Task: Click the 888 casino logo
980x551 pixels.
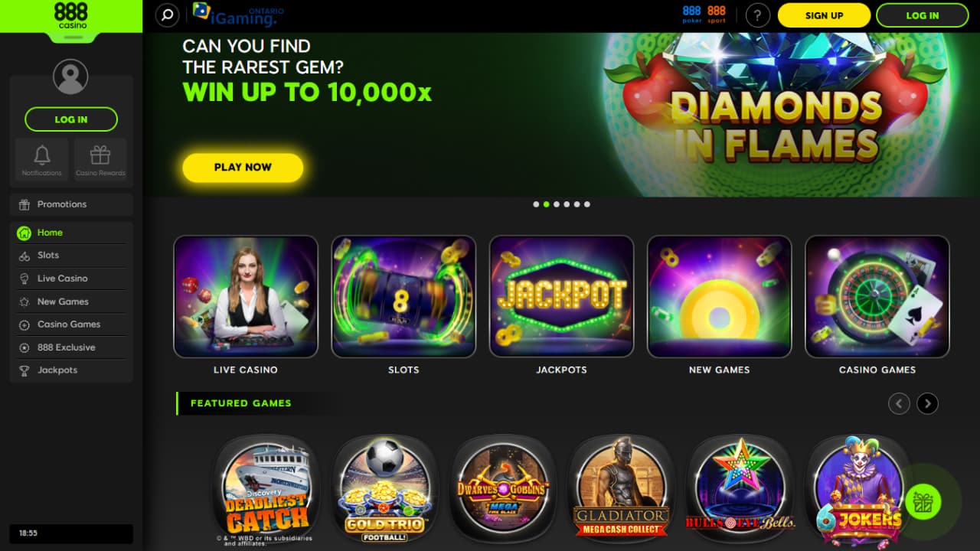Action: [x=71, y=16]
